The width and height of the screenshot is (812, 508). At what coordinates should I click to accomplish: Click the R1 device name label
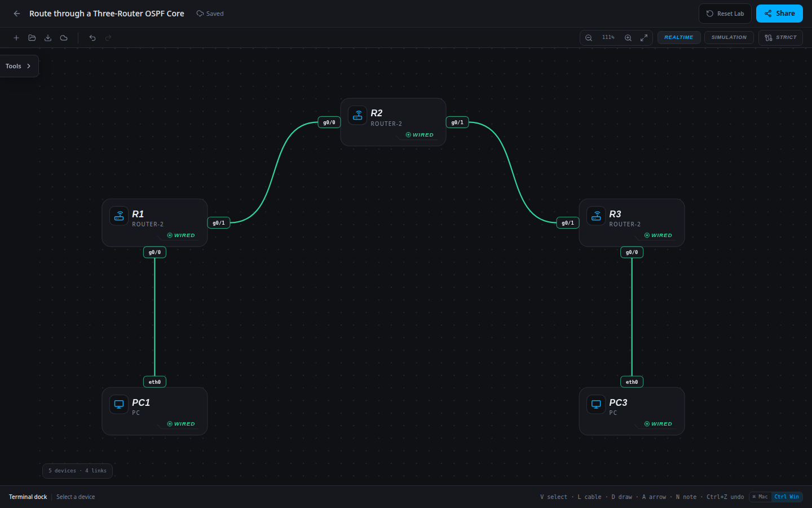tap(138, 214)
